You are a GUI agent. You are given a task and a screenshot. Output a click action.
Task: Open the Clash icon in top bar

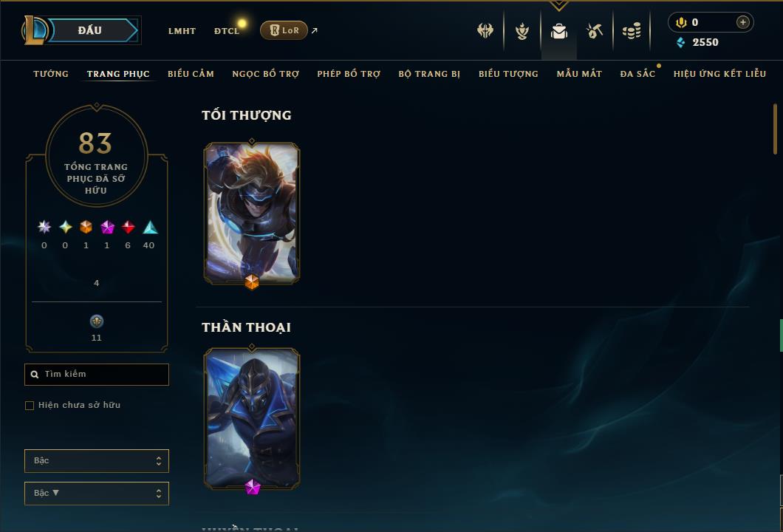click(x=485, y=31)
